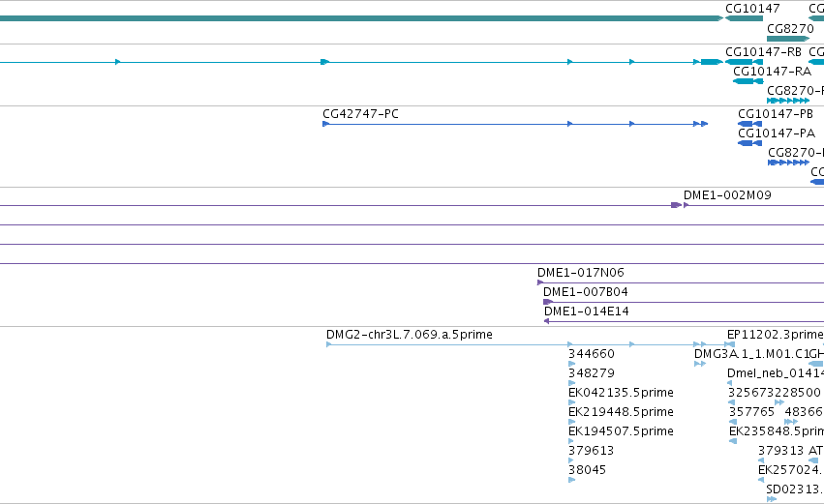Click the arrow glyph under EK042135.5prime
The width and height of the screenshot is (824, 504).
click(x=571, y=402)
